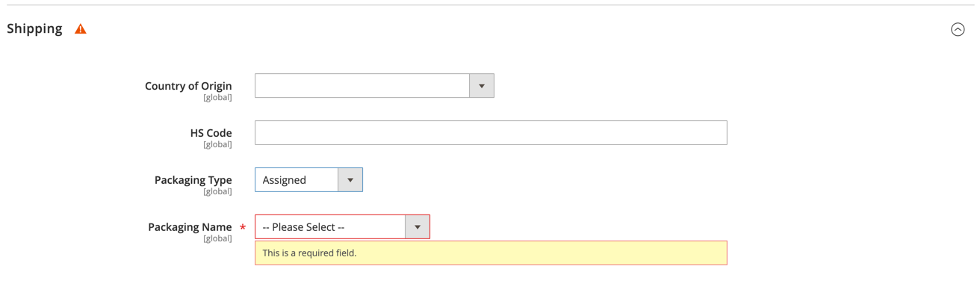Click global scope tag under Packaging Name

pyautogui.click(x=217, y=239)
